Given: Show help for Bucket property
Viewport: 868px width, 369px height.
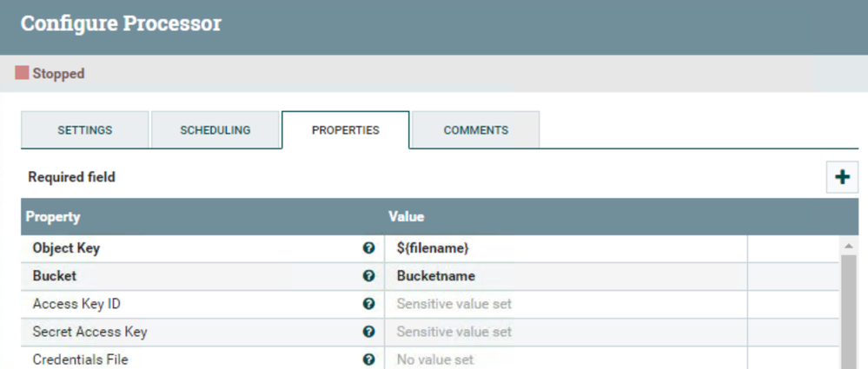Looking at the screenshot, I should (368, 276).
